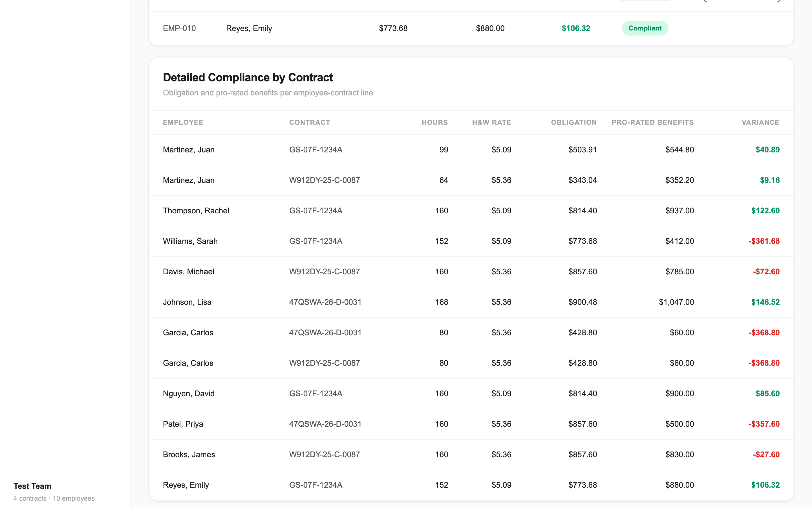812x508 pixels.
Task: Select Garcia, Carlos on the W912DY-25-C-0087 row
Action: (x=188, y=363)
